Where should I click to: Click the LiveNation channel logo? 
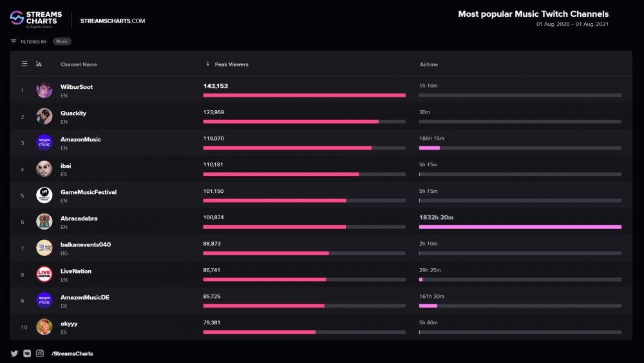click(x=44, y=275)
